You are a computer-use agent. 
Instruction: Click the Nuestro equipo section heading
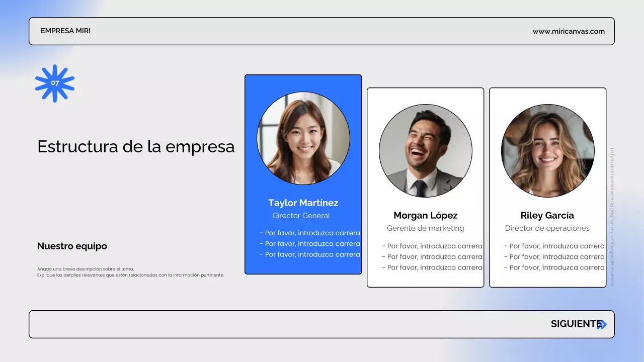pos(72,246)
